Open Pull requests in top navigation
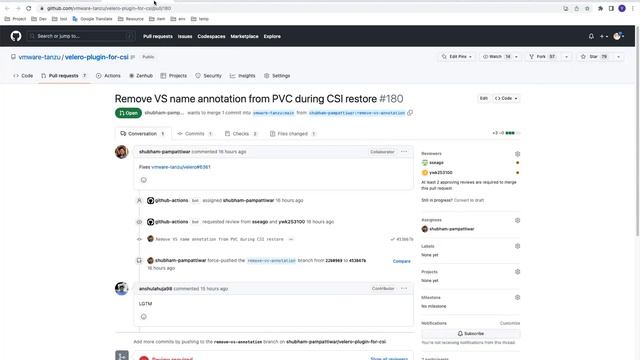The width and height of the screenshot is (640, 360). 158,36
